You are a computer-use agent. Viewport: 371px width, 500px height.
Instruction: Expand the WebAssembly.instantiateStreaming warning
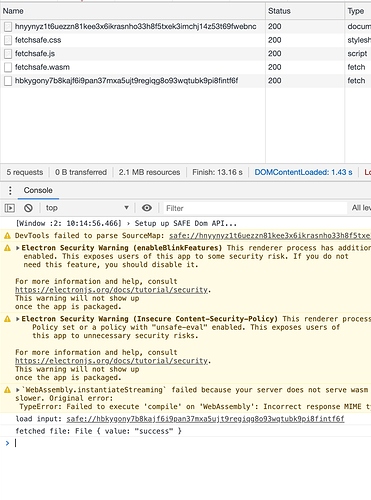click(18, 390)
